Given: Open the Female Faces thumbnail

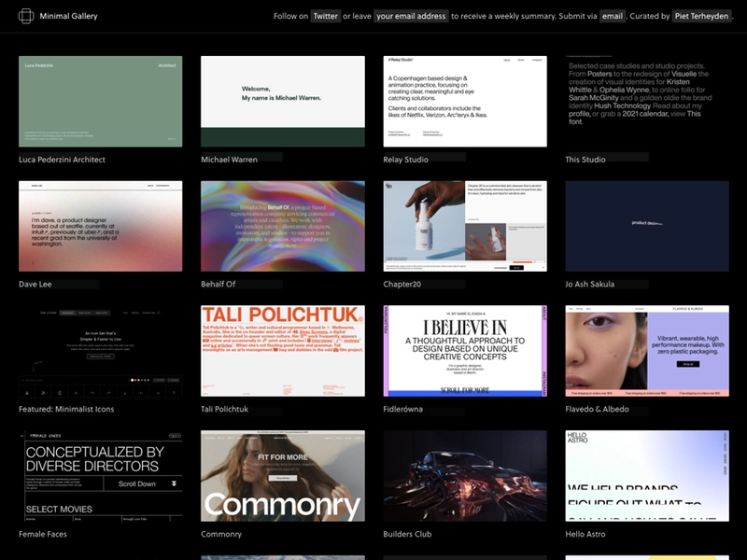Looking at the screenshot, I should pyautogui.click(x=101, y=476).
